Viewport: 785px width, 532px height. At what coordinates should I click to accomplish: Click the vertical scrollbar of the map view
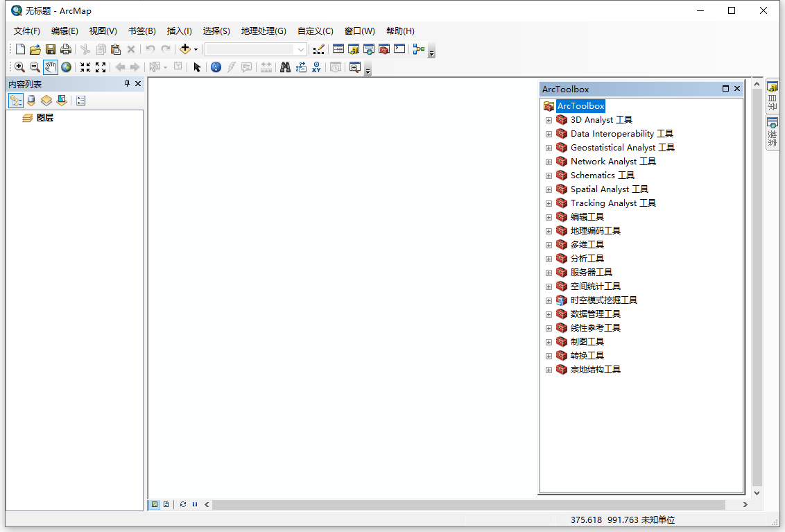(757, 288)
